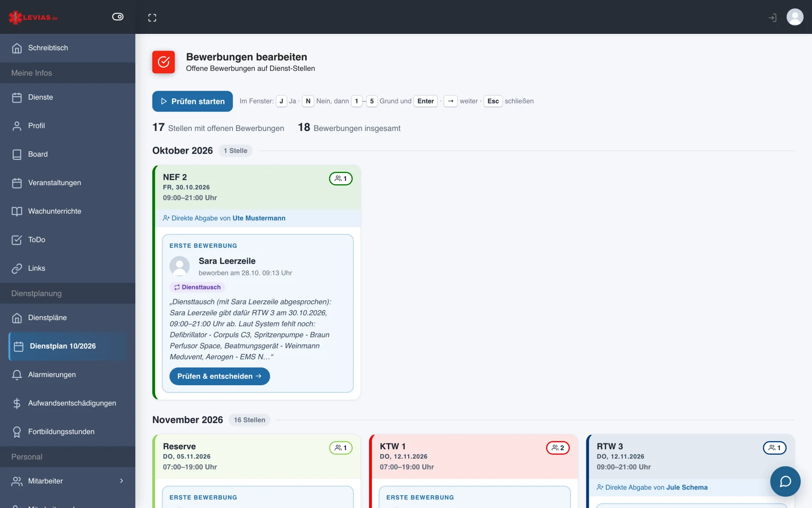812x508 pixels.
Task: Enter fullscreen mode via the expand icon
Action: pyautogui.click(x=152, y=18)
